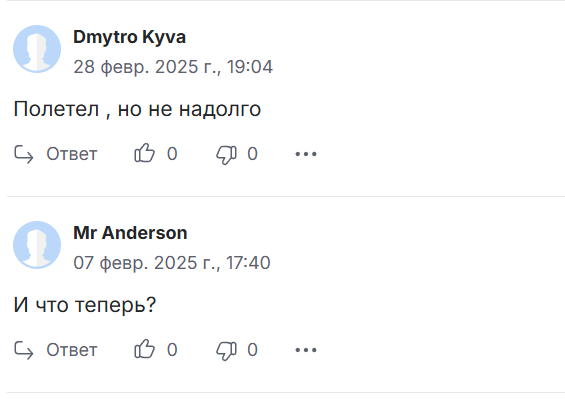Like Mr Anderson's comment with thumbs up
Image resolution: width=565 pixels, height=399 pixels.
[x=144, y=349]
